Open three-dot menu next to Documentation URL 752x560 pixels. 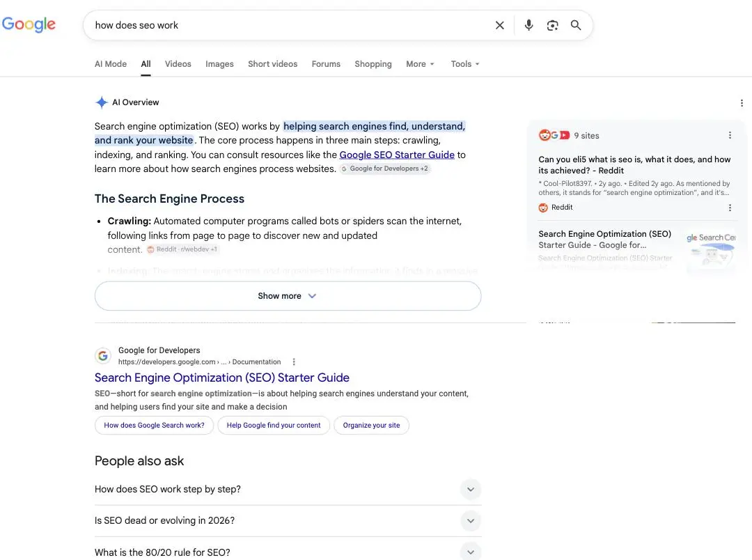pyautogui.click(x=294, y=361)
